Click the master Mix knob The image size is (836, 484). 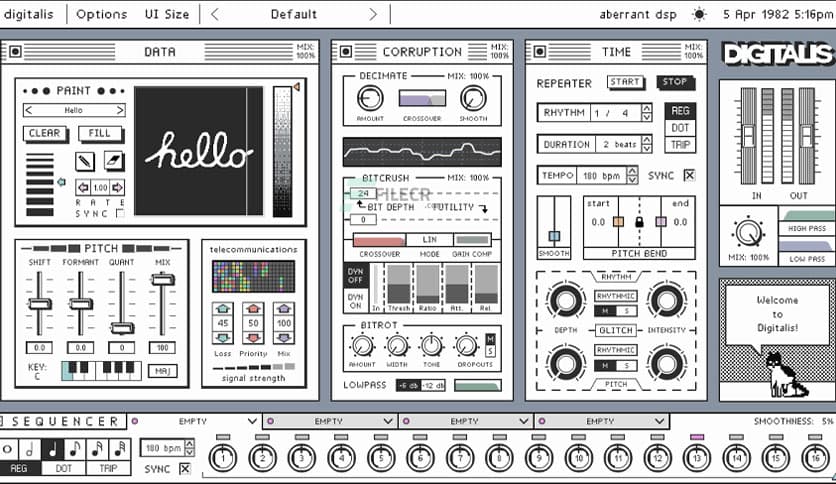749,233
